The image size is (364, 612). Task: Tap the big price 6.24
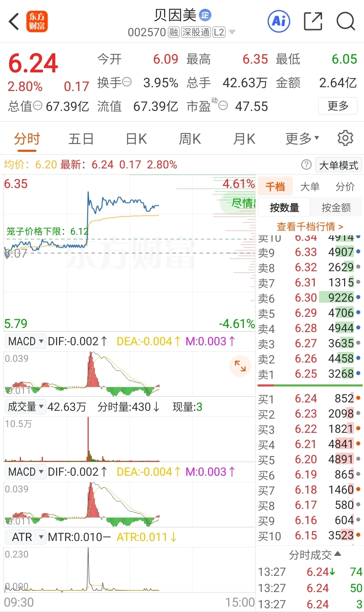(x=33, y=63)
